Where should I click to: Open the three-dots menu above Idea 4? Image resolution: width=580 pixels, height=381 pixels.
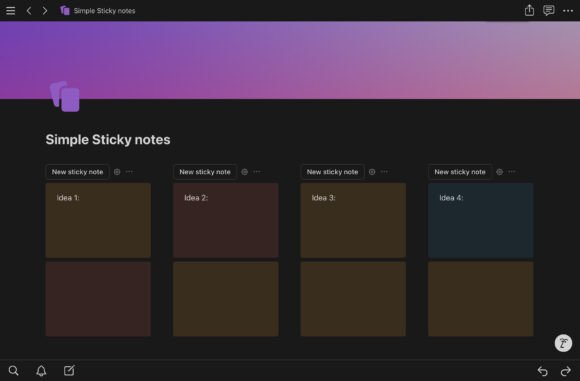(512, 172)
